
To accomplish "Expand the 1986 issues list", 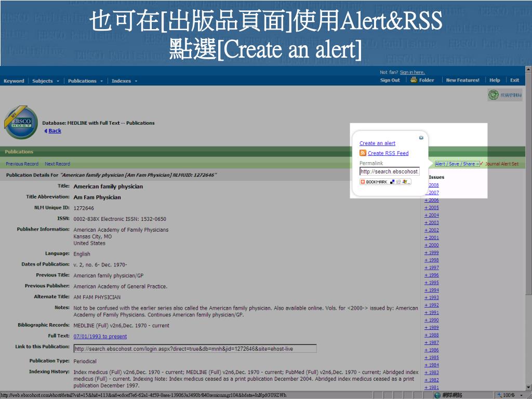I will coord(432,350).
